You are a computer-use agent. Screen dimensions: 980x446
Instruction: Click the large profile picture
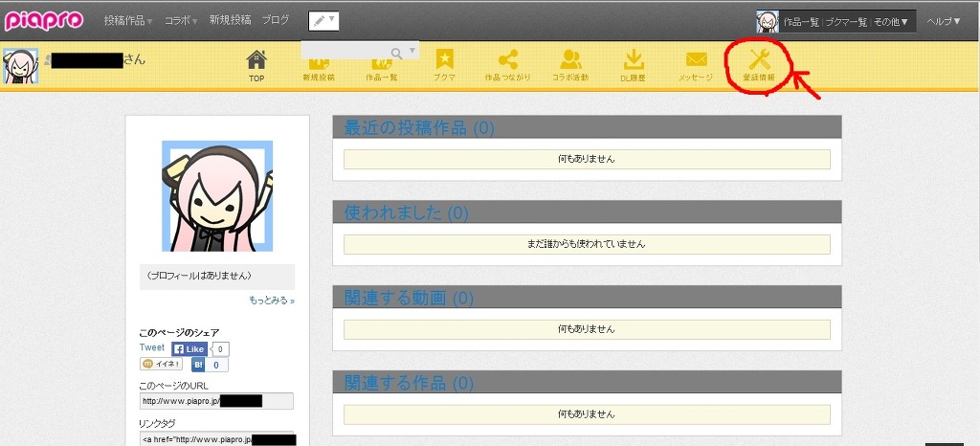(x=217, y=196)
